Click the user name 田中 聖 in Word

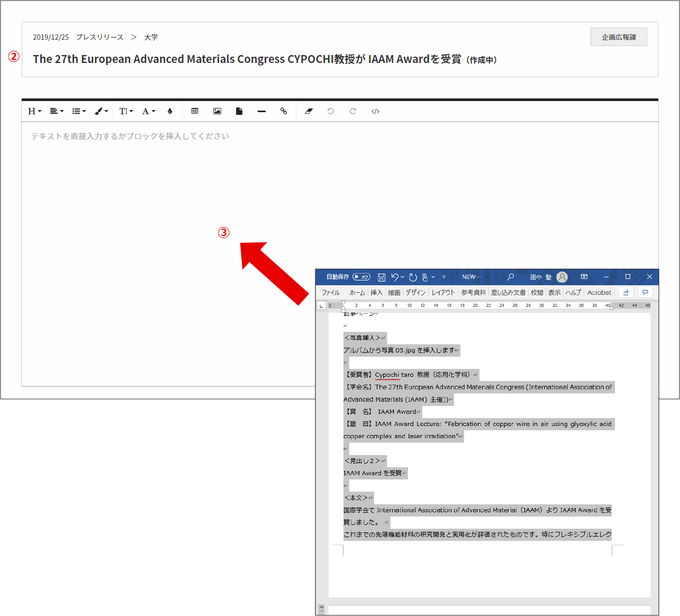541,277
